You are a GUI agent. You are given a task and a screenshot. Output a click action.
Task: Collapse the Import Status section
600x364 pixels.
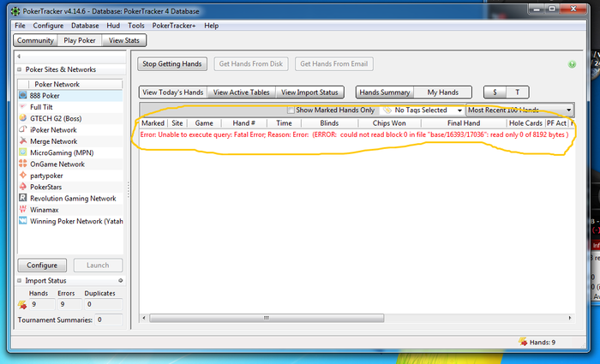click(x=19, y=281)
